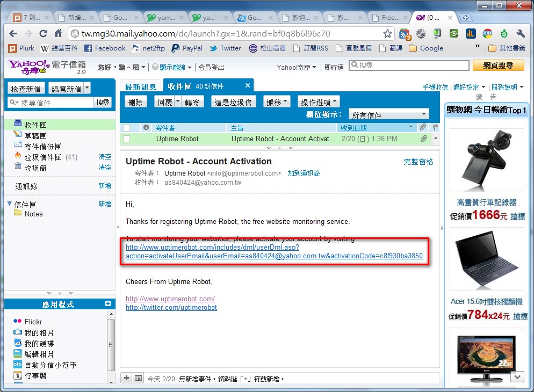The image size is (534, 392).
Task: Tick the select-all messages checkbox
Action: coord(126,128)
